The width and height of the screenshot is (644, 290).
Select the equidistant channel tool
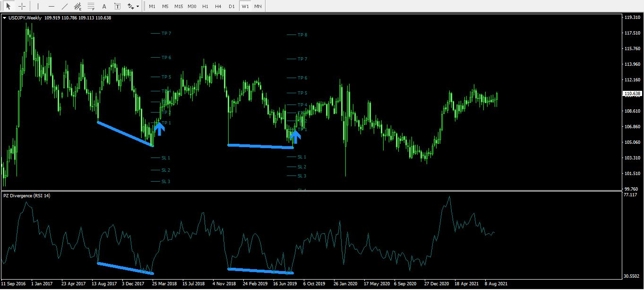(x=77, y=7)
